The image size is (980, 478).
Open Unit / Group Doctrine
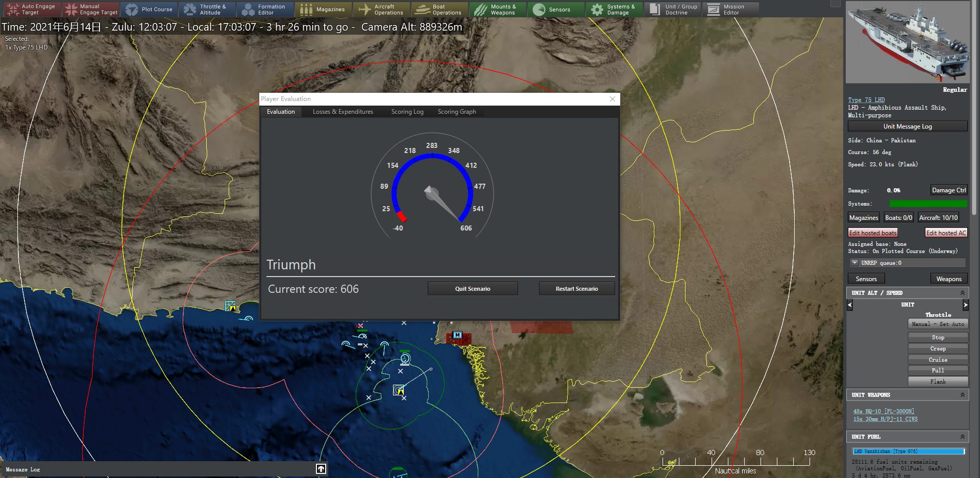pos(672,9)
